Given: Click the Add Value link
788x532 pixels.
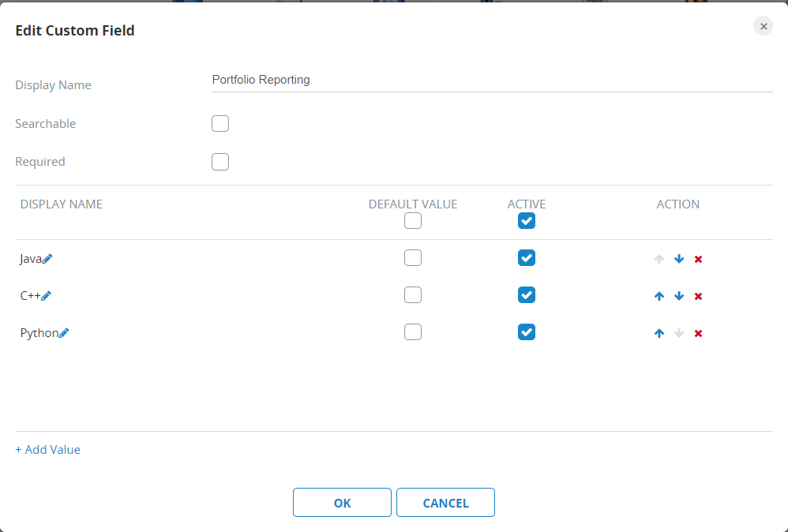Looking at the screenshot, I should (x=48, y=450).
